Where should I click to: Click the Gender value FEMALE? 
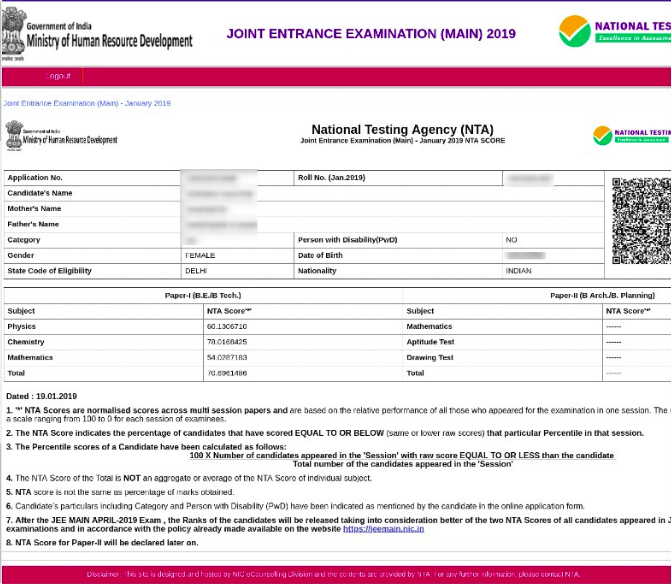pyautogui.click(x=200, y=255)
